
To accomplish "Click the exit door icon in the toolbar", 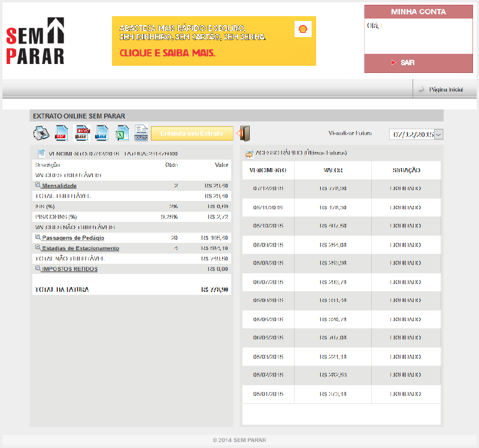I will coord(244,133).
